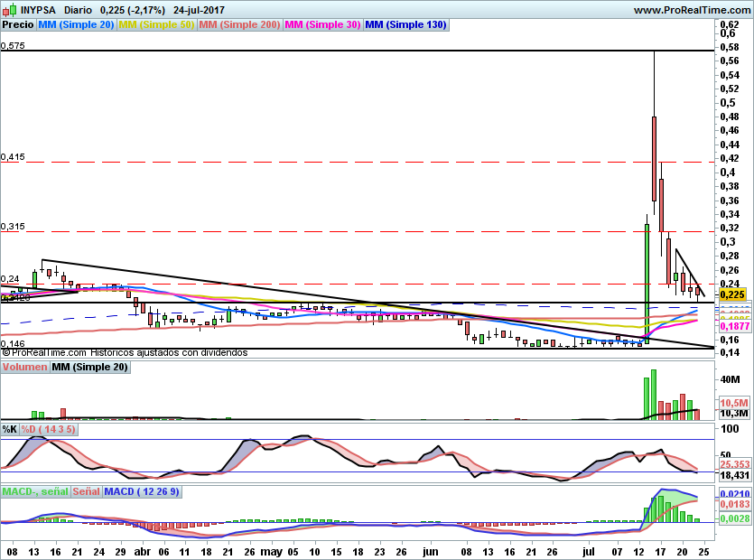Click the 0,24 level label
The width and height of the screenshot is (754, 560).
[x=10, y=279]
